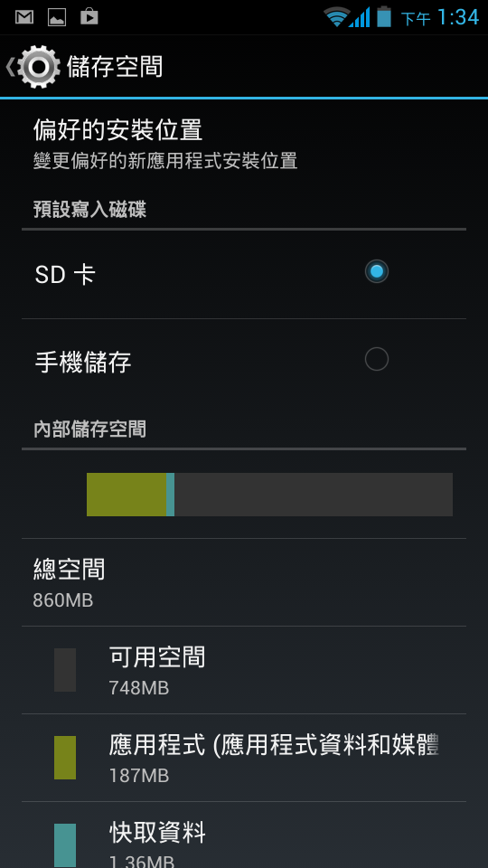Tap the Wi-Fi status icon
This screenshot has width=488, height=868.
click(x=337, y=17)
